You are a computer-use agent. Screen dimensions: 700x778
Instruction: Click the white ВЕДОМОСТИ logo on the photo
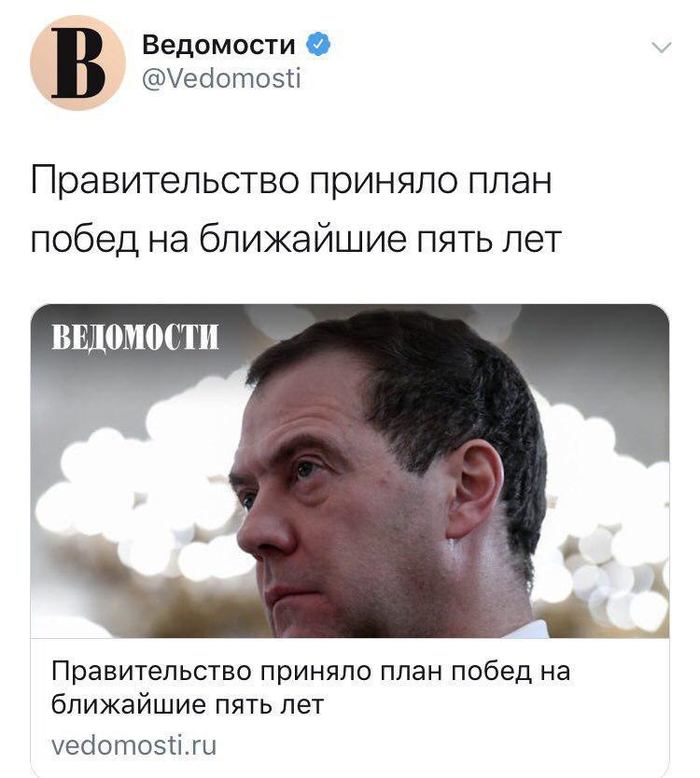[x=135, y=338]
